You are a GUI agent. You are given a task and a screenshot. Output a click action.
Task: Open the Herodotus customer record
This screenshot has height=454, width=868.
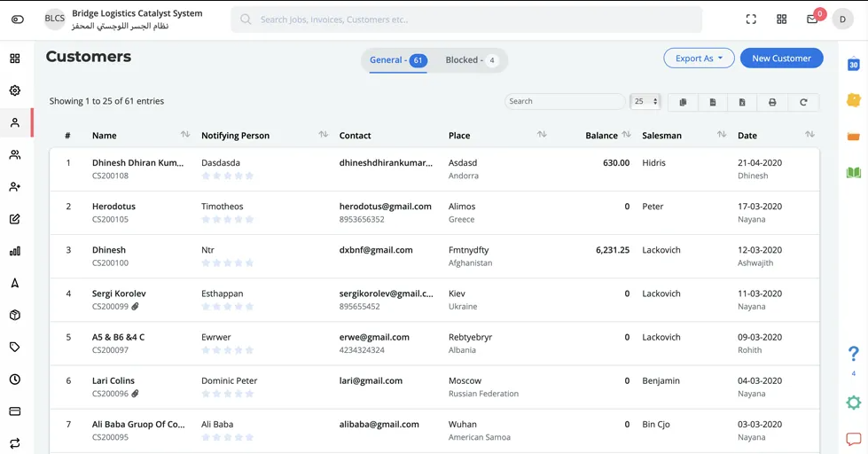pos(113,207)
